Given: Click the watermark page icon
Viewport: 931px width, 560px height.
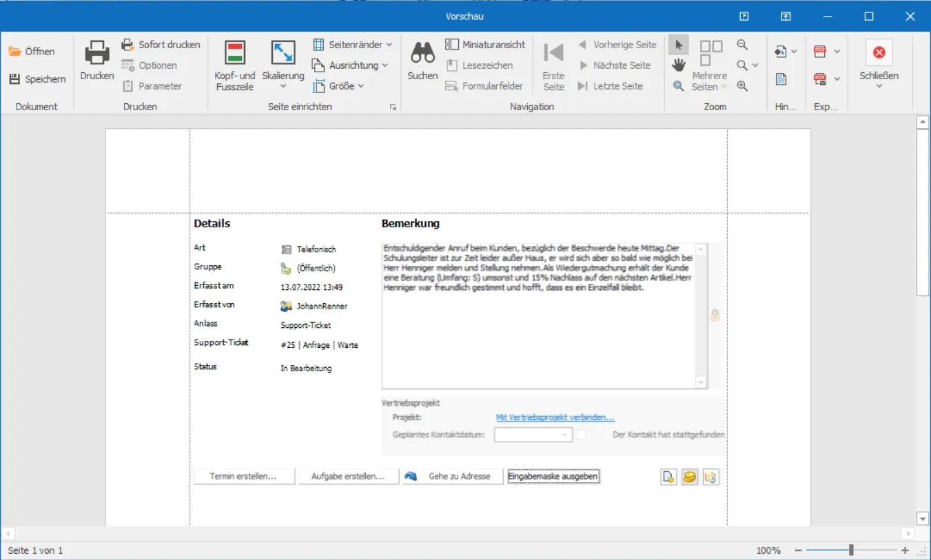Looking at the screenshot, I should (x=781, y=79).
